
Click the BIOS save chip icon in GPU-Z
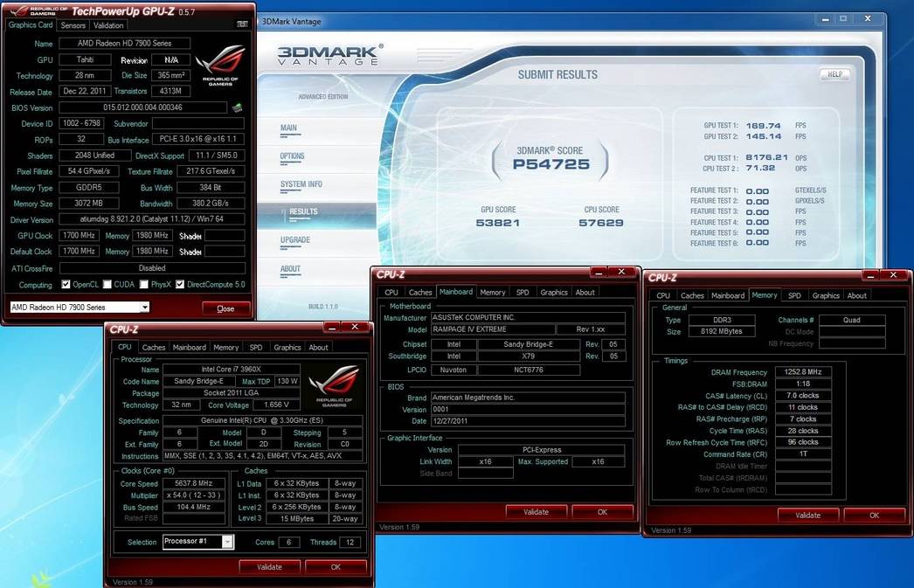[237, 107]
